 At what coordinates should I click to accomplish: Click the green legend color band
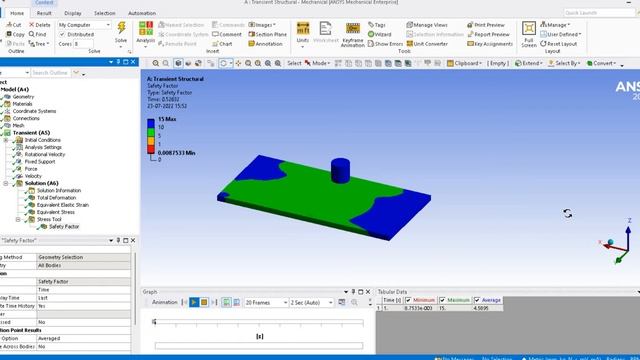pos(151,132)
